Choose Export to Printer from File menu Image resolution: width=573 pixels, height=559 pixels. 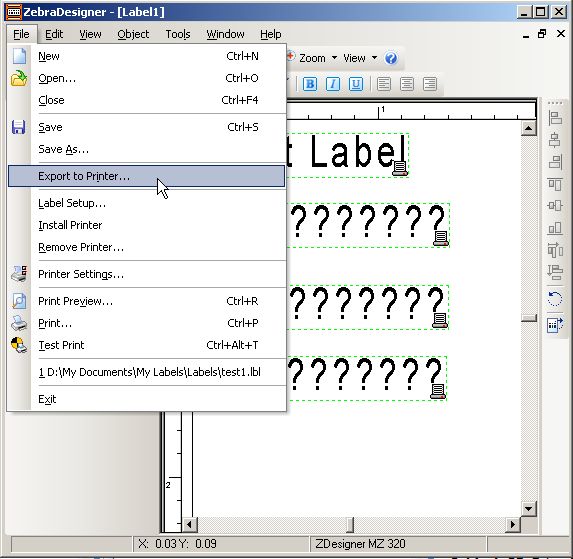coord(146,176)
